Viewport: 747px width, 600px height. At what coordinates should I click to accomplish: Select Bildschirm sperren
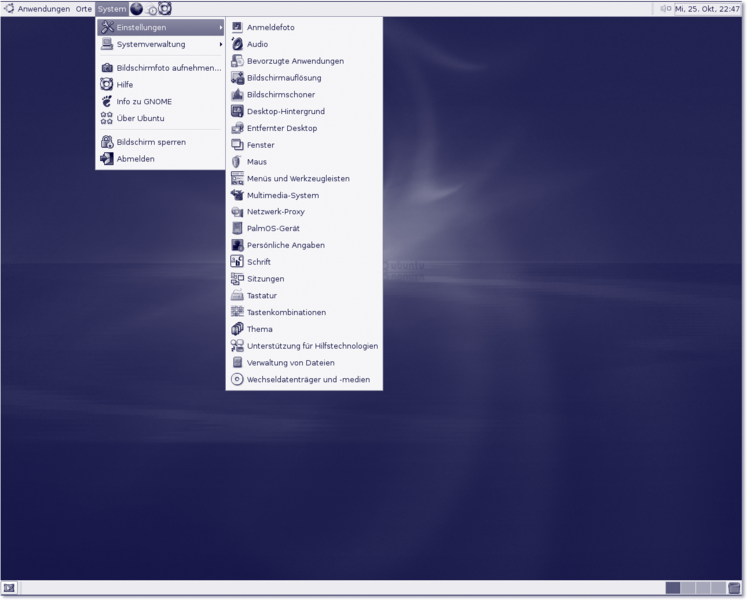point(150,142)
